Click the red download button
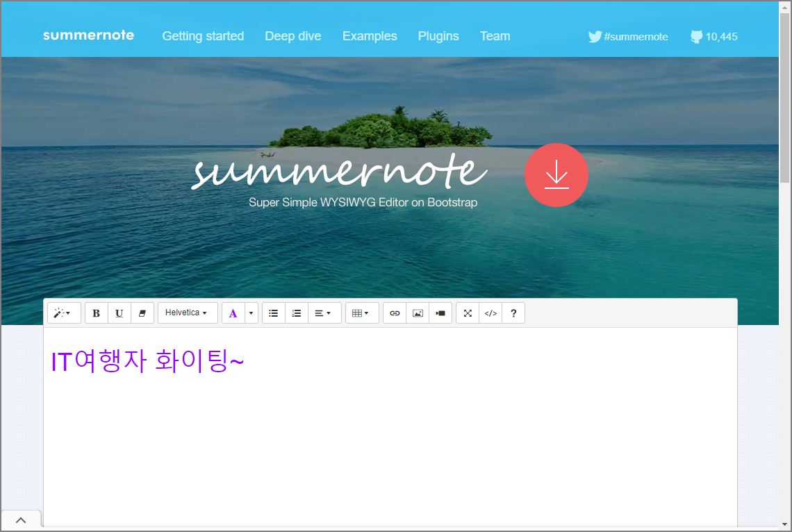The height and width of the screenshot is (532, 792). 556,174
